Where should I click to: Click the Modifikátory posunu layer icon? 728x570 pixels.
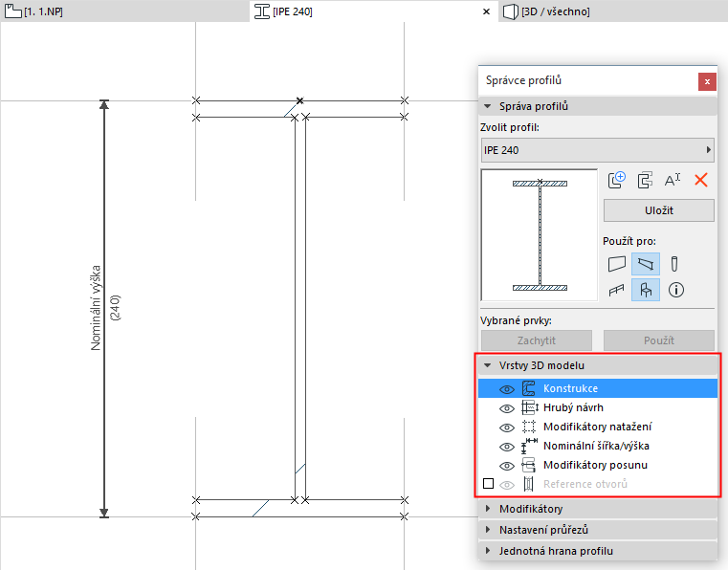pos(529,465)
